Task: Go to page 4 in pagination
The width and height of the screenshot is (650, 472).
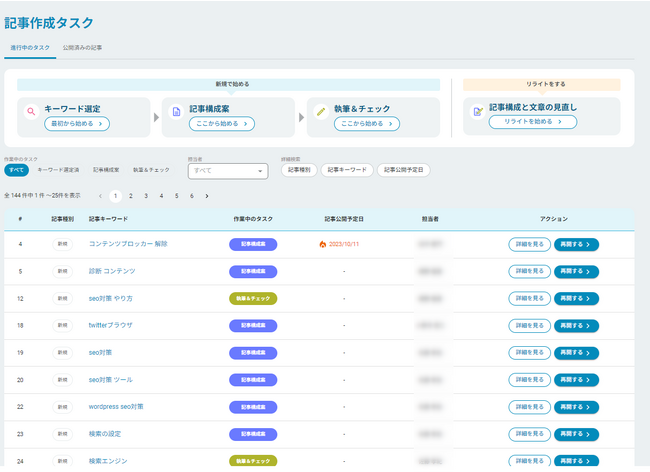Action: pos(161,196)
